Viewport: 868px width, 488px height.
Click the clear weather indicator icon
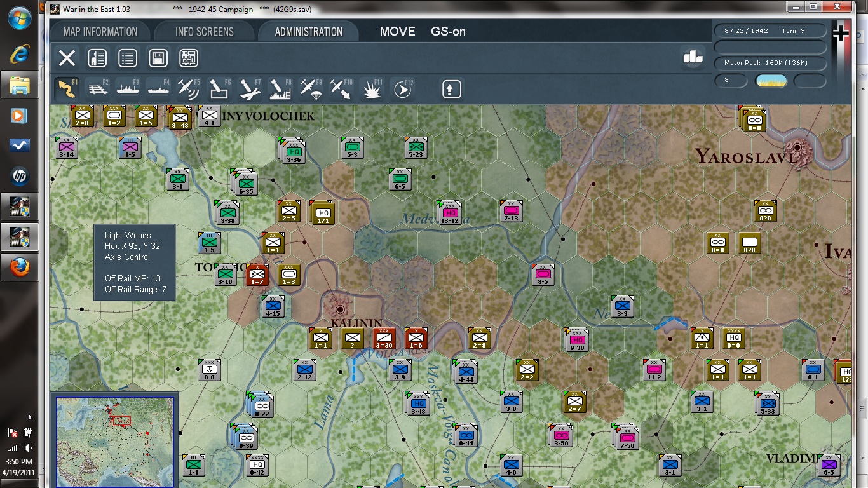point(771,81)
